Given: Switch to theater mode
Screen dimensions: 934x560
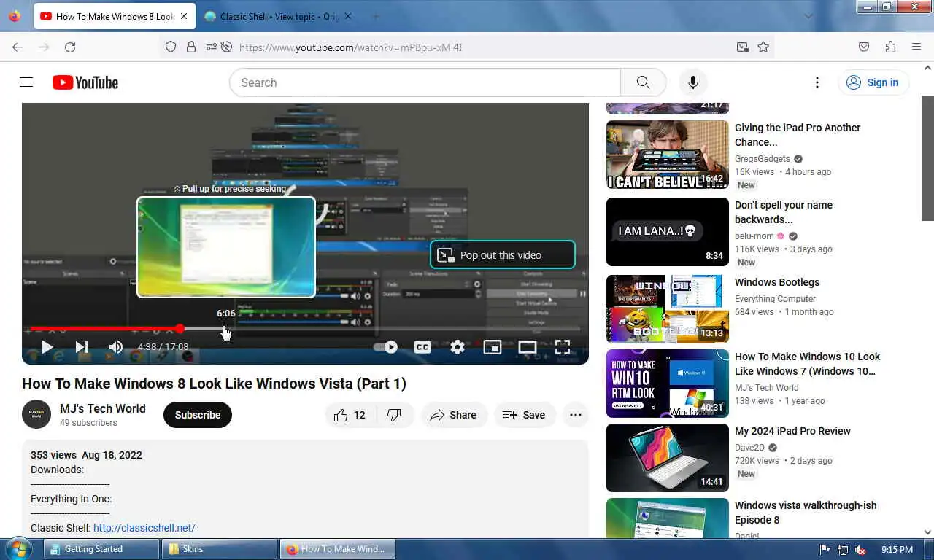Looking at the screenshot, I should [x=528, y=347].
